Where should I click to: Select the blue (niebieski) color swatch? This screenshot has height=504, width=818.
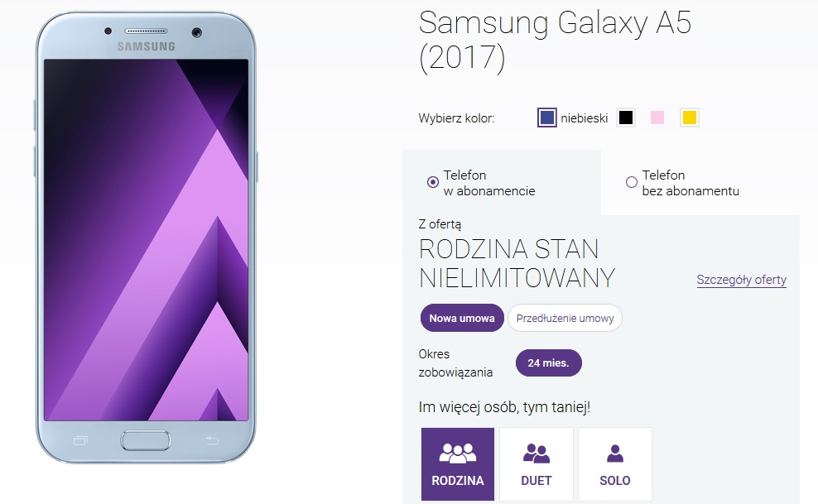[546, 118]
